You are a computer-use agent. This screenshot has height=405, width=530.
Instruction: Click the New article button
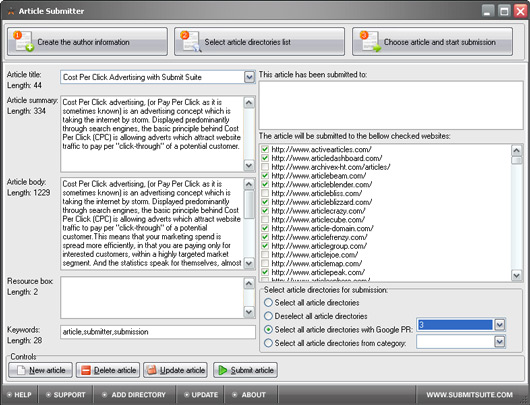(x=41, y=370)
